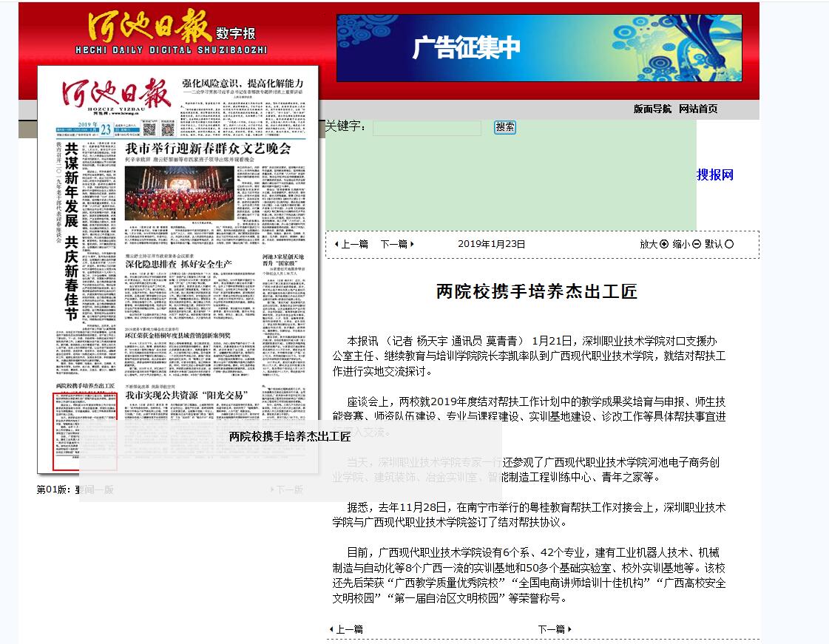Screen dimensions: 829x644
Task: Click the 搜索 button
Action: 505,127
